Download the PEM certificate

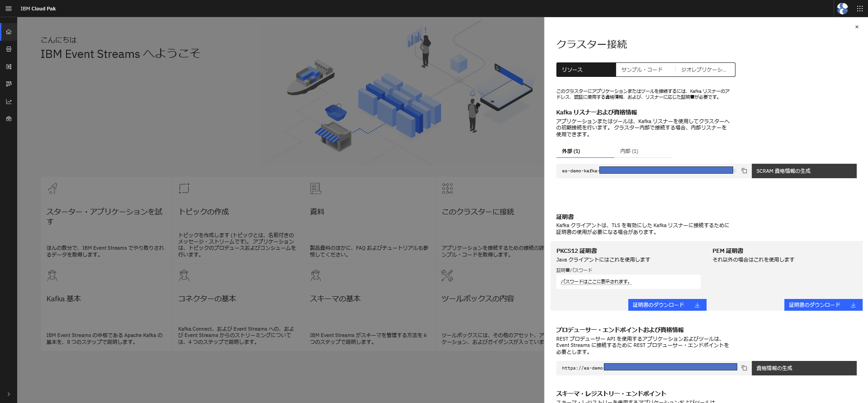click(823, 305)
